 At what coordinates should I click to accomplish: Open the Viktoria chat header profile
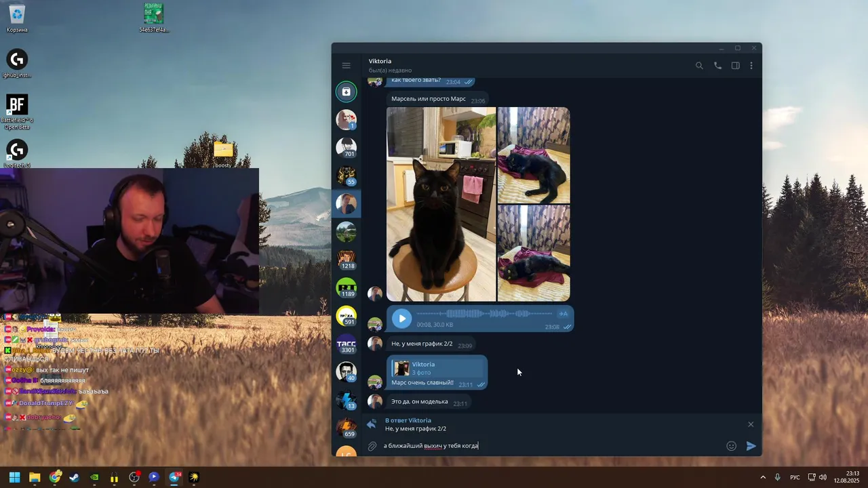pyautogui.click(x=390, y=65)
